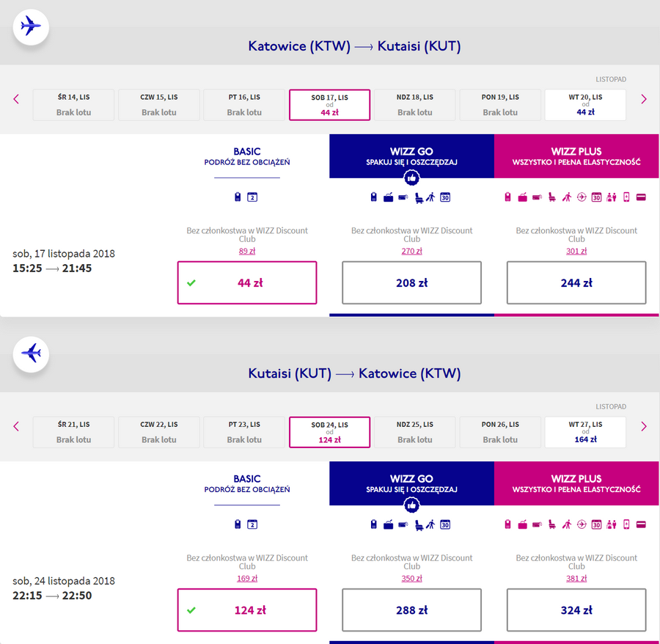
Task: Click return WIZZ GO thumbs-up recommended badge
Action: [x=411, y=505]
